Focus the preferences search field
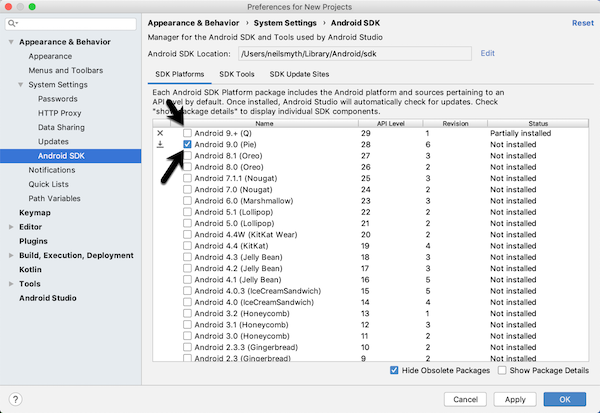The image size is (600, 413). [x=71, y=24]
